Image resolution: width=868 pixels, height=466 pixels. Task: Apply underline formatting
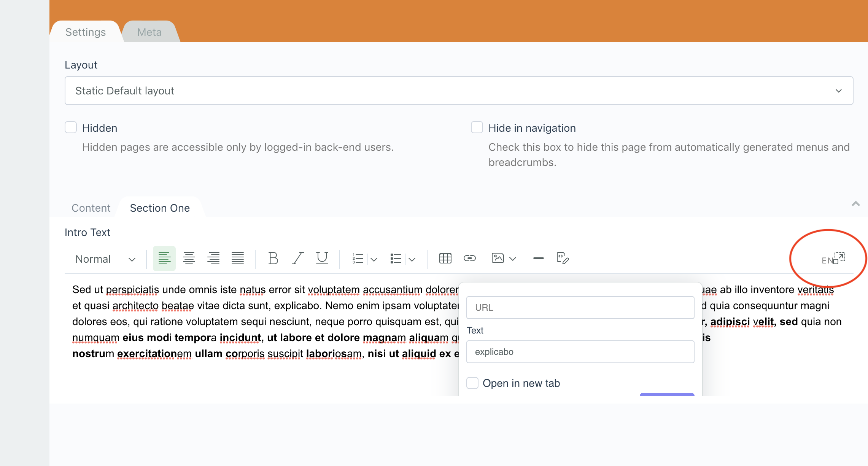322,258
